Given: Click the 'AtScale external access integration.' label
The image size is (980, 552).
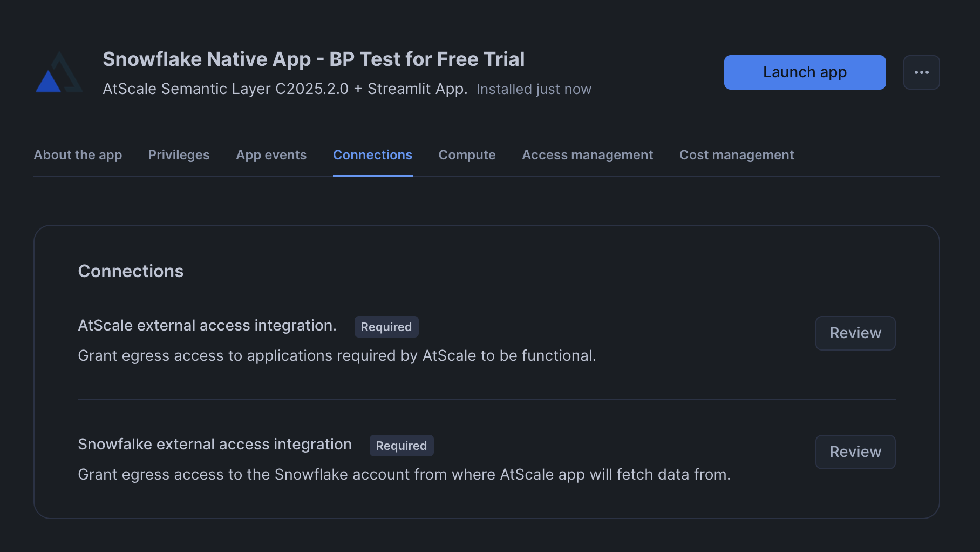Looking at the screenshot, I should click(x=207, y=326).
